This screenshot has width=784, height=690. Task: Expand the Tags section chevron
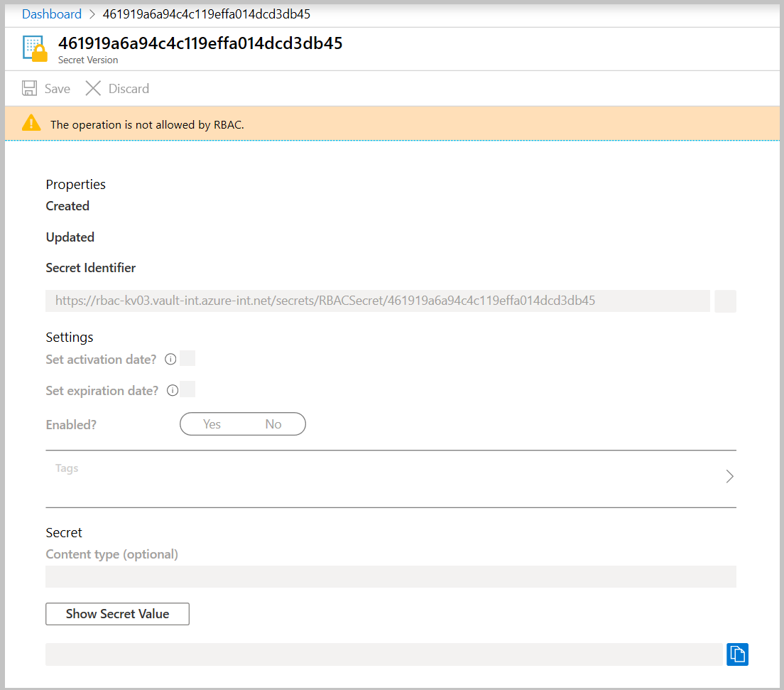(x=729, y=476)
